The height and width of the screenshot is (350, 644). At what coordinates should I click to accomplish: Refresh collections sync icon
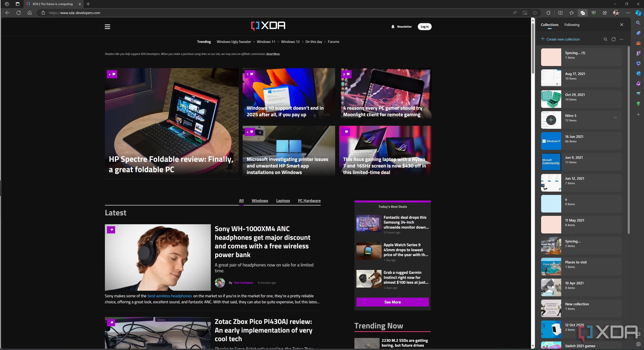pyautogui.click(x=613, y=39)
